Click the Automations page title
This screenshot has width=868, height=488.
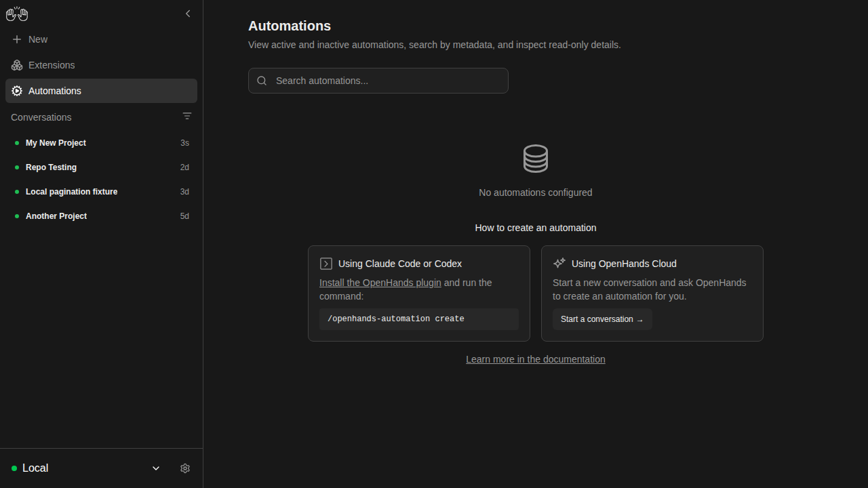pyautogui.click(x=290, y=26)
